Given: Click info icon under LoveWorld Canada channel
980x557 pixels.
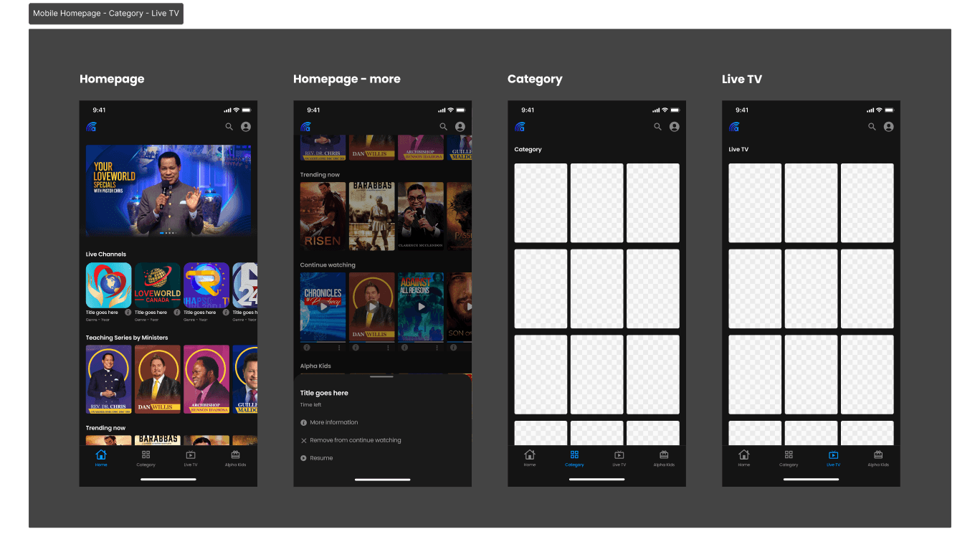Looking at the screenshot, I should coord(177,313).
